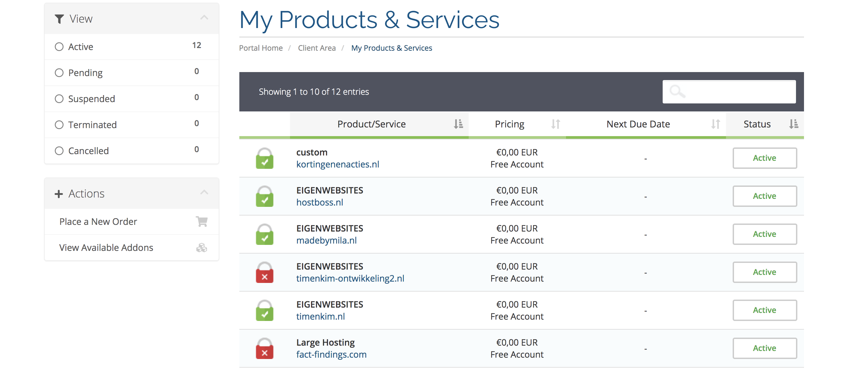Viewport: 868px width, 369px height.
Task: Click green SSL padlock for kortingenenacties.nl
Action: (x=265, y=158)
